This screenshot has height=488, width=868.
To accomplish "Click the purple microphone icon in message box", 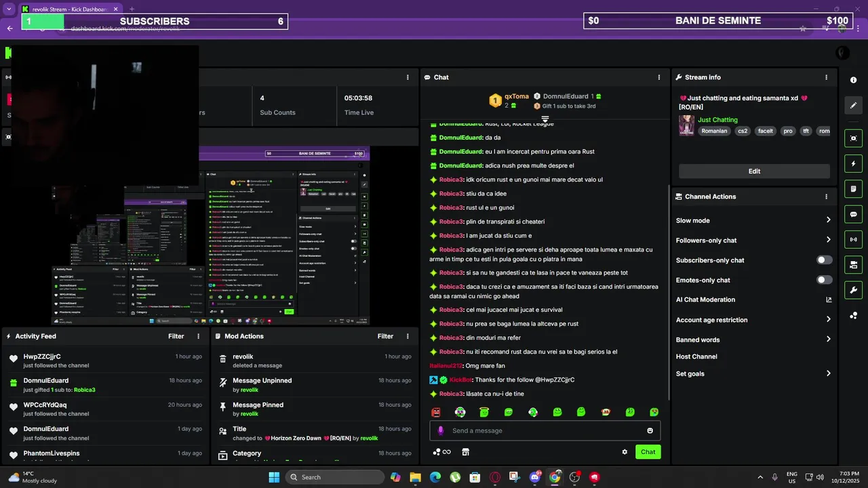I will click(x=441, y=430).
